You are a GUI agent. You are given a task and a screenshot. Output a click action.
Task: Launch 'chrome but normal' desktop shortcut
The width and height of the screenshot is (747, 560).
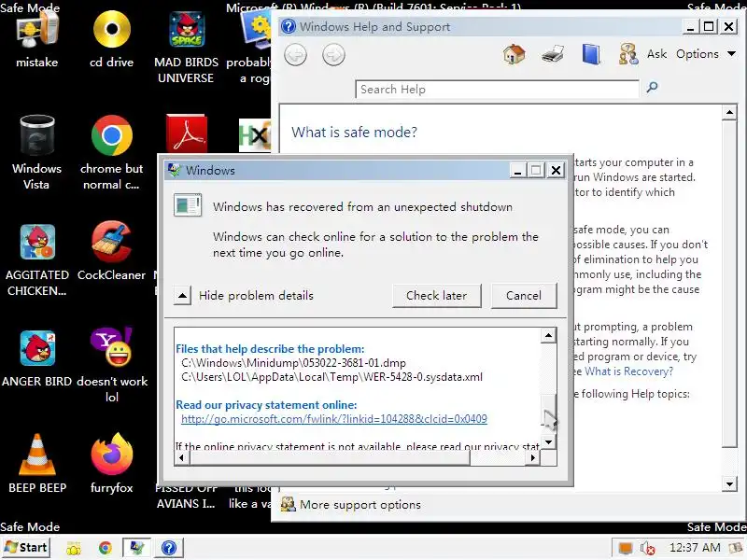click(x=111, y=152)
